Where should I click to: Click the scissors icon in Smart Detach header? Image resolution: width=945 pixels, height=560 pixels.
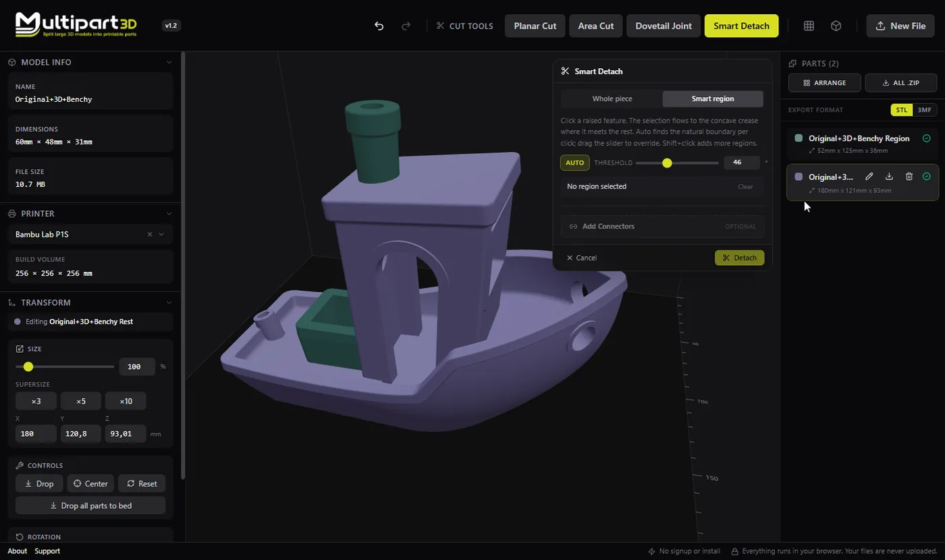coord(566,71)
